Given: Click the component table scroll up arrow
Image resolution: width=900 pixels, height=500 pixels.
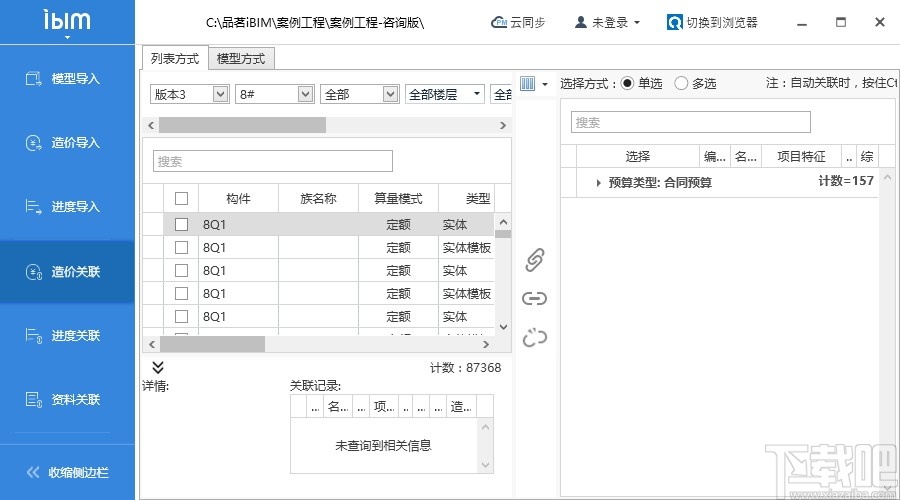Looking at the screenshot, I should (503, 222).
